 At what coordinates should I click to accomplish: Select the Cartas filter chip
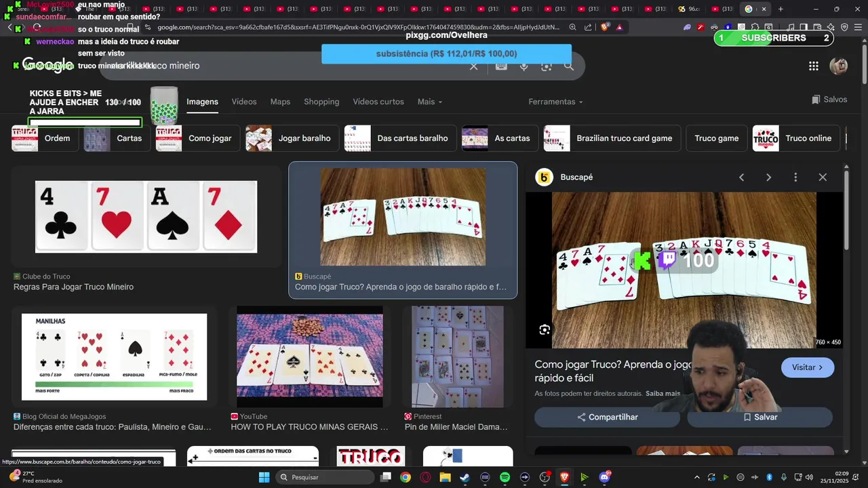[x=116, y=138]
